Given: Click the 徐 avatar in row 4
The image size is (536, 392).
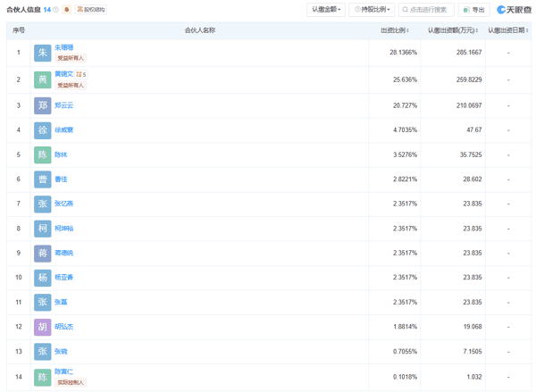Looking at the screenshot, I should (42, 130).
